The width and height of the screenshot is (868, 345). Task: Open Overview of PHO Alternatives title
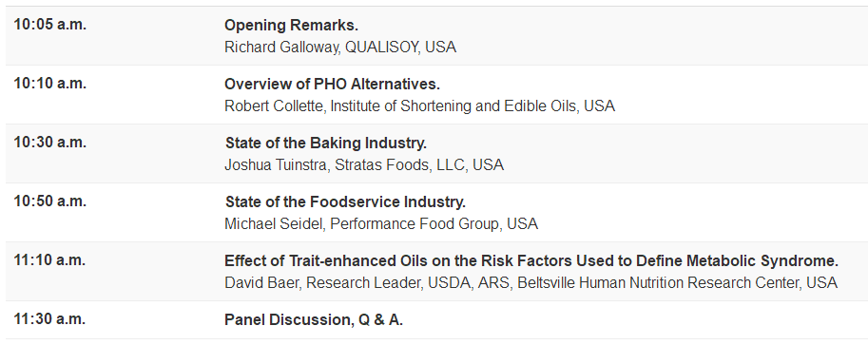pyautogui.click(x=332, y=85)
